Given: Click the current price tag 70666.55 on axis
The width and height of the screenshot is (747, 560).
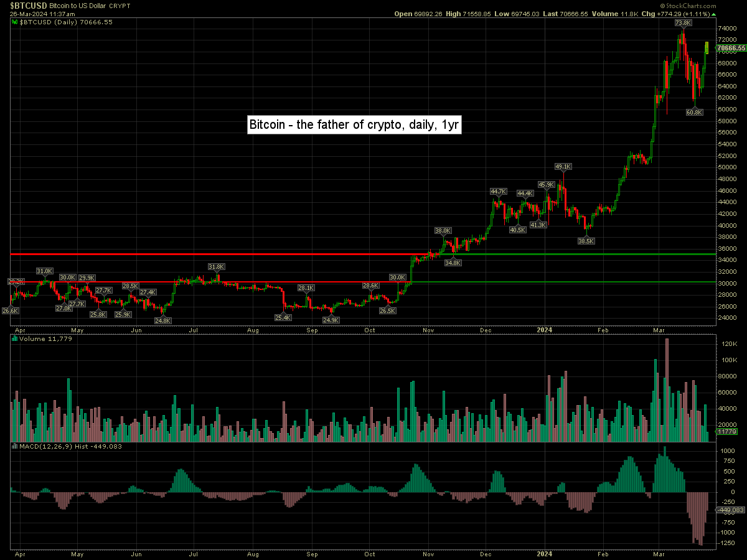Looking at the screenshot, I should tap(731, 48).
